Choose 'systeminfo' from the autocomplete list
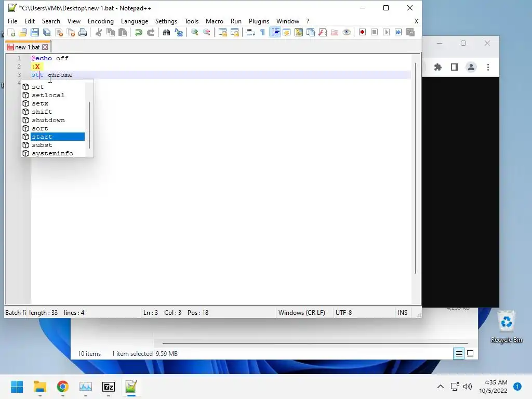This screenshot has height=399, width=532. (x=54, y=153)
